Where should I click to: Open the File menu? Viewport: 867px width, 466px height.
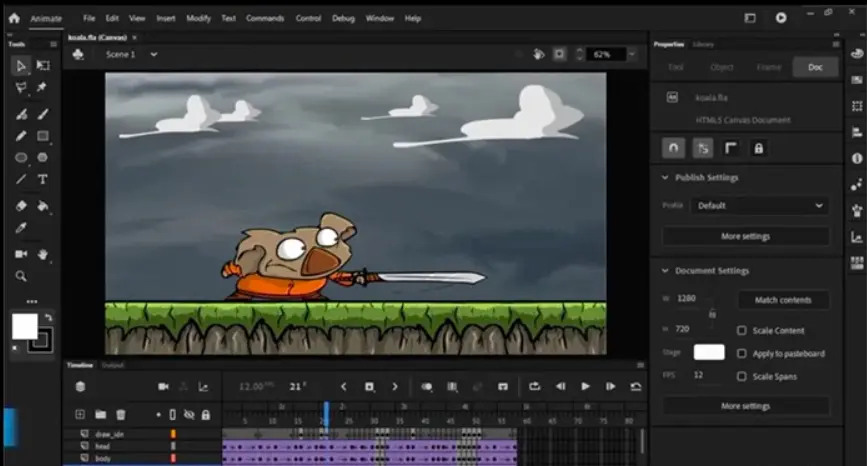point(89,18)
